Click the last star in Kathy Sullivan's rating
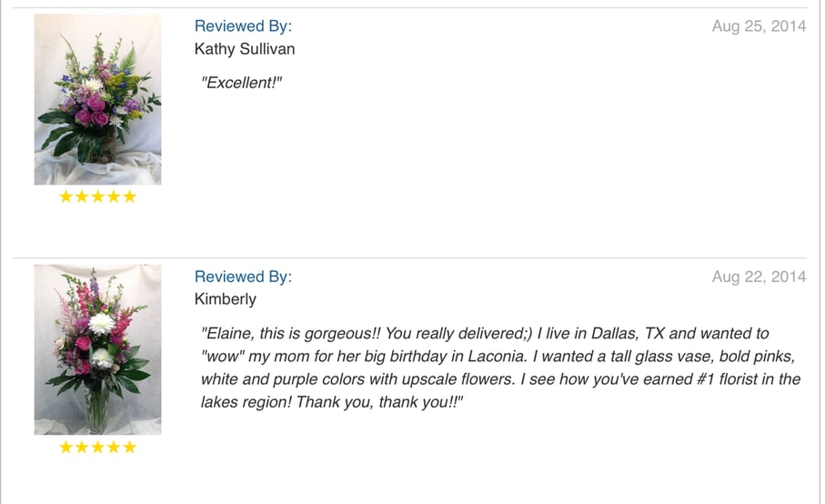The height and width of the screenshot is (504, 825). pos(129,197)
